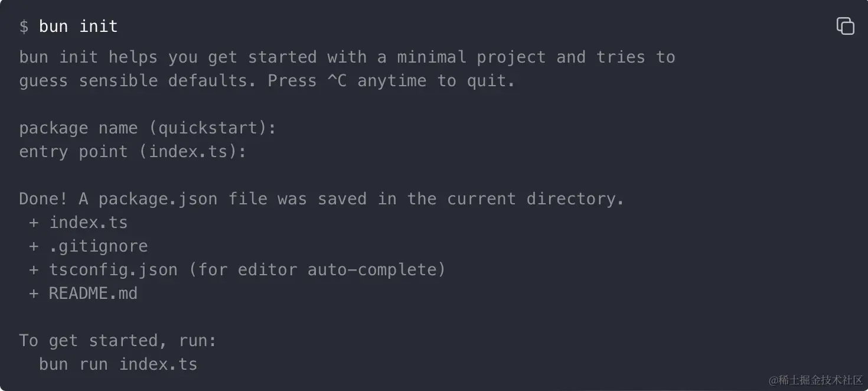This screenshot has height=391, width=868.
Task: Click the dollar sign prompt symbol
Action: (x=24, y=27)
